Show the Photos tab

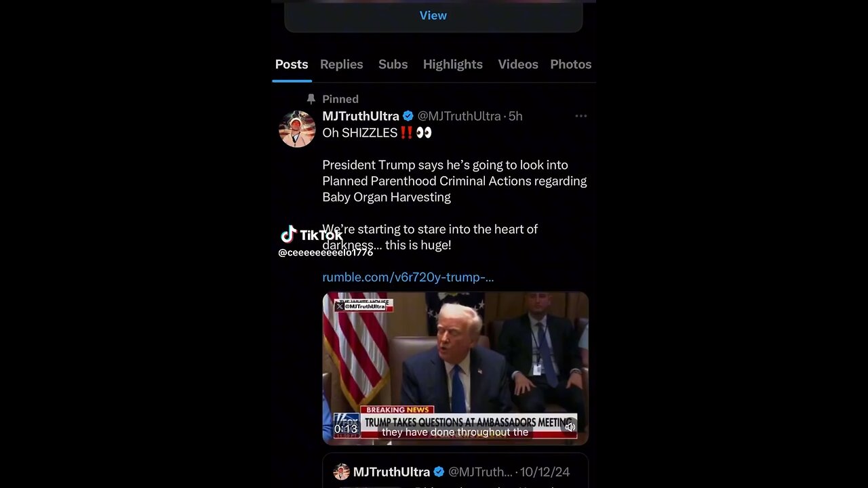pyautogui.click(x=570, y=64)
